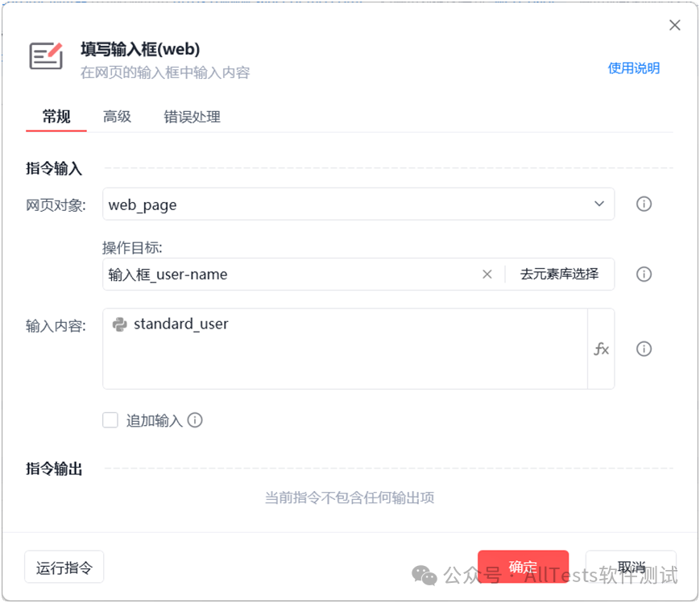Viewport: 700px width, 603px height.
Task: Close the 填写输入框(web) dialog
Action: pyautogui.click(x=674, y=25)
